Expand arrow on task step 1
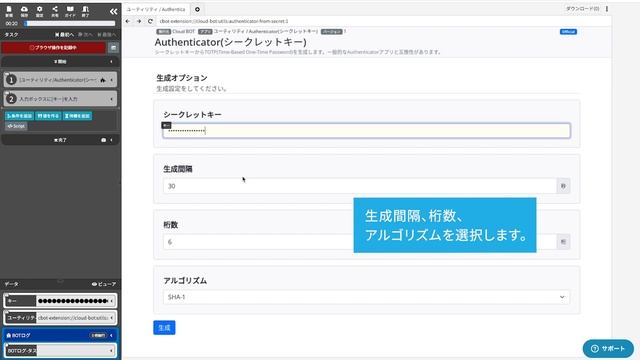This screenshot has height=360, width=640. tap(111, 80)
